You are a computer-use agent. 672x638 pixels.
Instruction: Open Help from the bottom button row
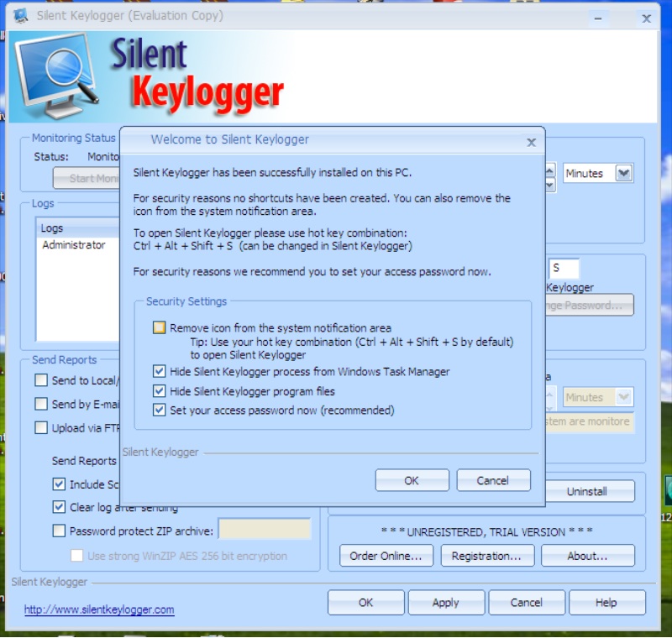[606, 602]
